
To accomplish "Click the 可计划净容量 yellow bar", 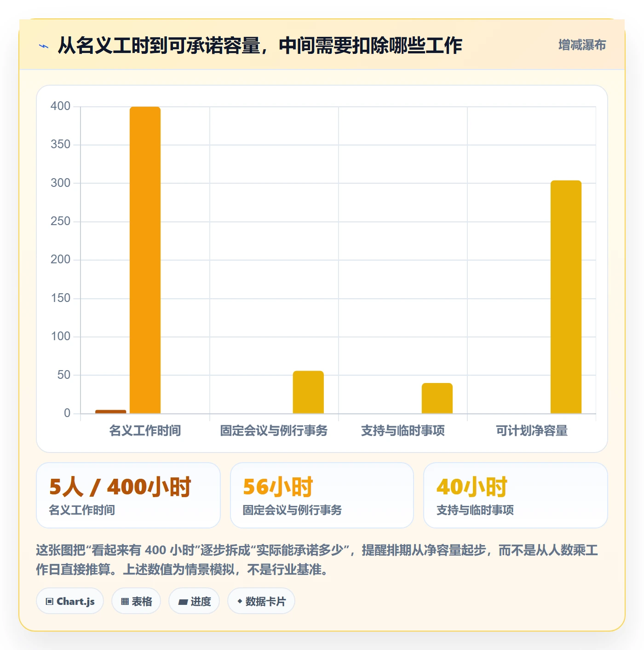I will pos(566,297).
